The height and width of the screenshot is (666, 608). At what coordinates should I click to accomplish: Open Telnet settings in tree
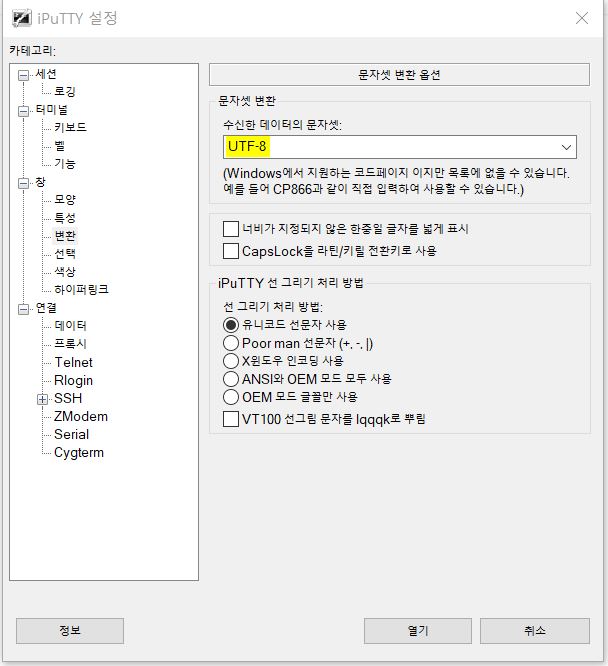(x=73, y=362)
